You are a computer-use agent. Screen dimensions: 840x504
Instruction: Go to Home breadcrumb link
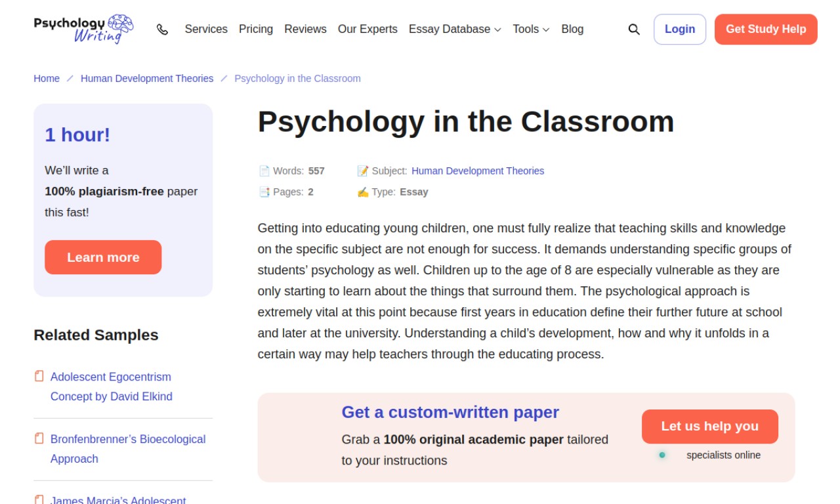pos(47,78)
